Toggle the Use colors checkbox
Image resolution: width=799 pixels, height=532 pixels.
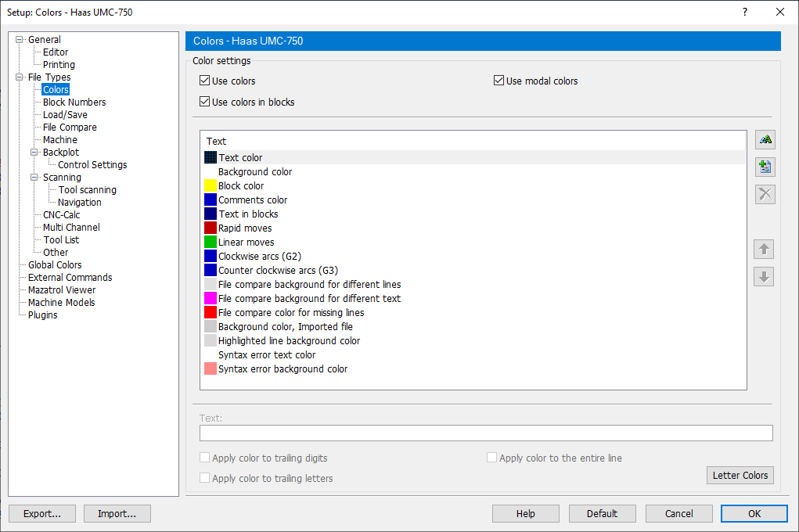[x=205, y=81]
